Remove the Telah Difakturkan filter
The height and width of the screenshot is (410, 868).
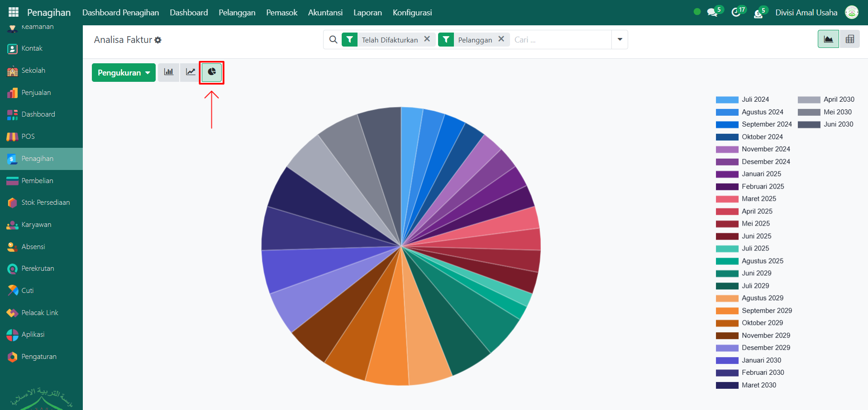(x=427, y=39)
